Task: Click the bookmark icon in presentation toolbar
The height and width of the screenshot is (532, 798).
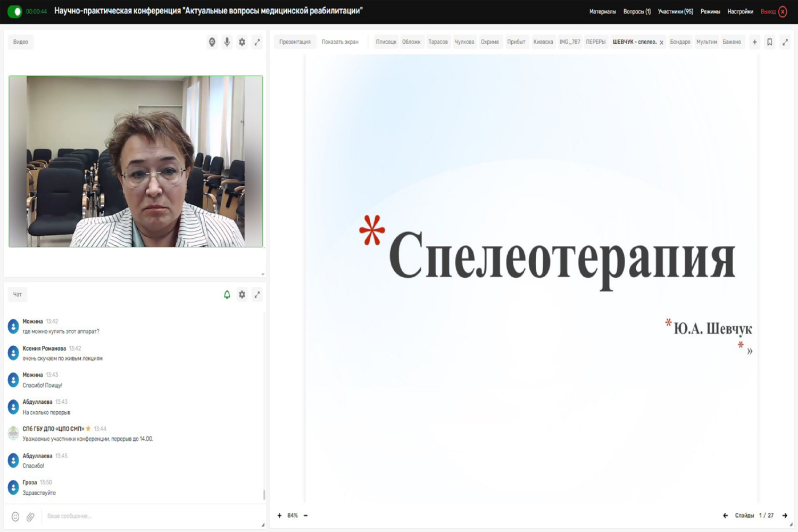Action: pos(769,42)
